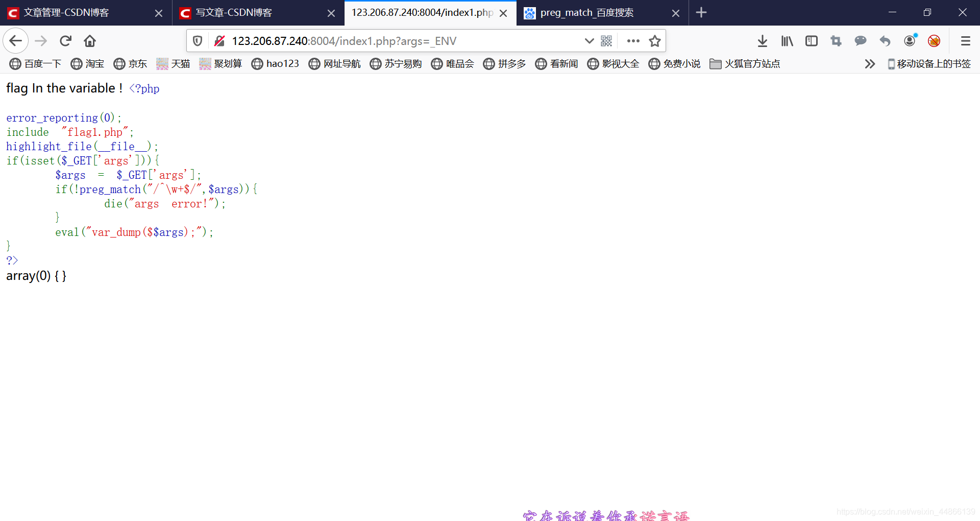View insecure connection site information
This screenshot has width=980, height=521.
click(x=219, y=41)
